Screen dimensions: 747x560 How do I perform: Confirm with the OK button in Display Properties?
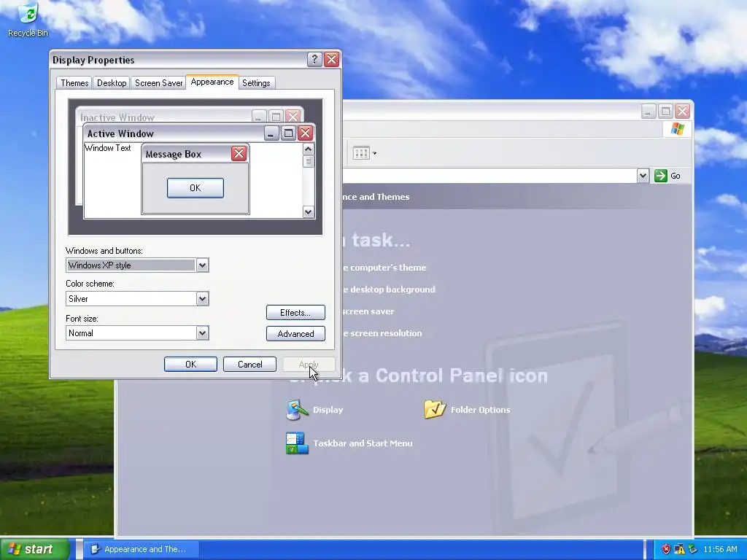click(x=190, y=365)
